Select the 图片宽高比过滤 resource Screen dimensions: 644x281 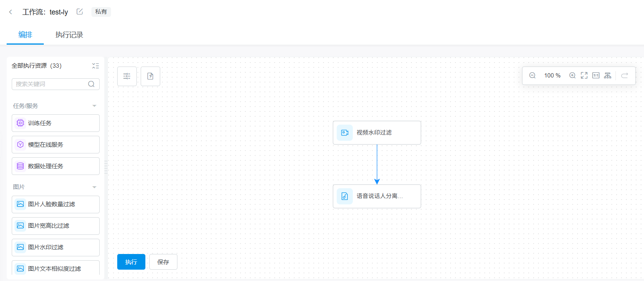click(55, 226)
